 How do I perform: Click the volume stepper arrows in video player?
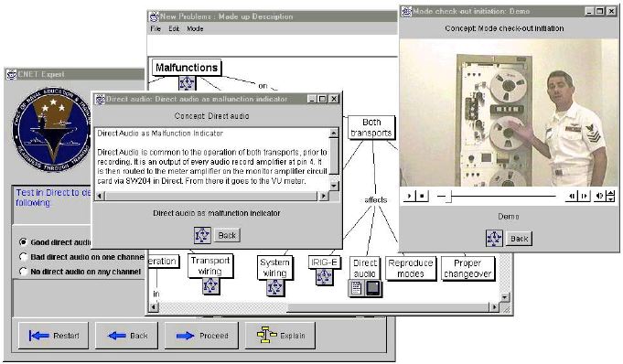611,196
